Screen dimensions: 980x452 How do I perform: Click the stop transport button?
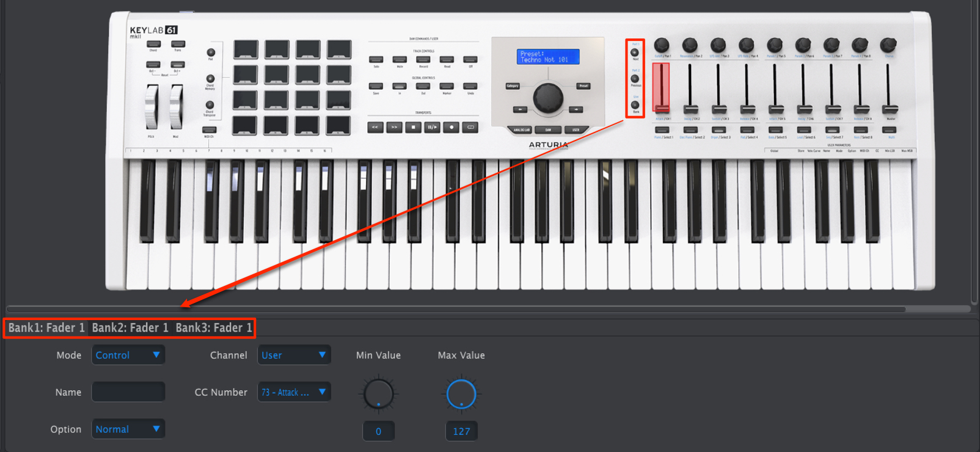click(x=414, y=127)
